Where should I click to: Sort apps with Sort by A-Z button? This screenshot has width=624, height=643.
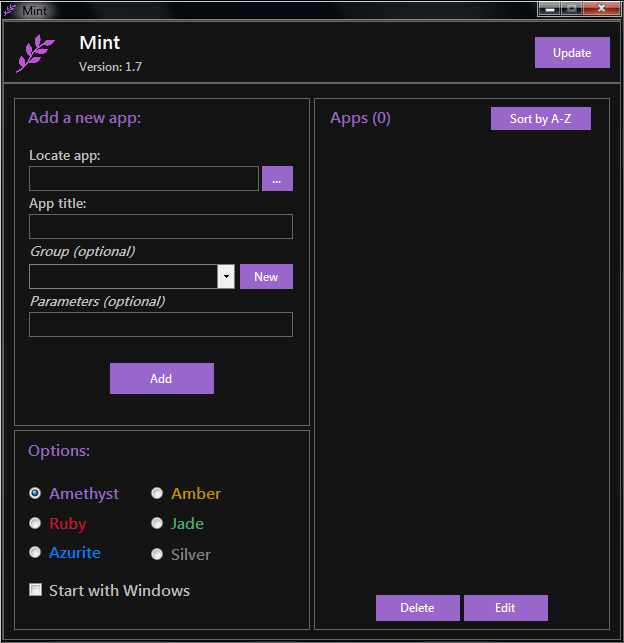pyautogui.click(x=540, y=119)
